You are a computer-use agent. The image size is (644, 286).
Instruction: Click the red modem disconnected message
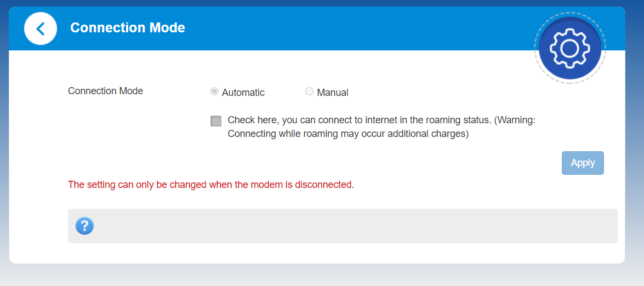tap(211, 185)
